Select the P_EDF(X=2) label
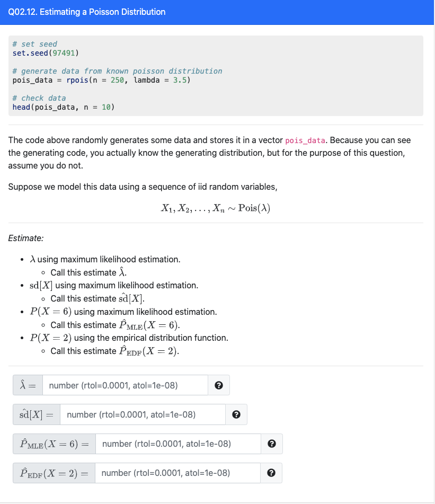The image size is (435, 504). [x=53, y=473]
